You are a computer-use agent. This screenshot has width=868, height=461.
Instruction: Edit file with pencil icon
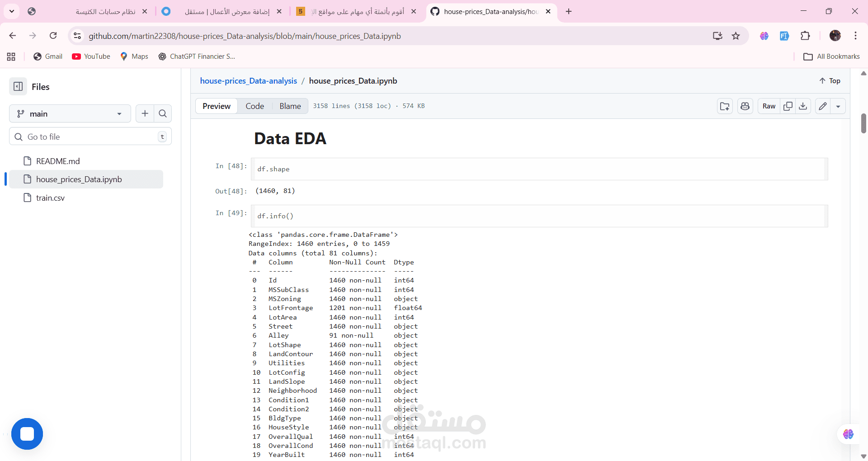823,106
